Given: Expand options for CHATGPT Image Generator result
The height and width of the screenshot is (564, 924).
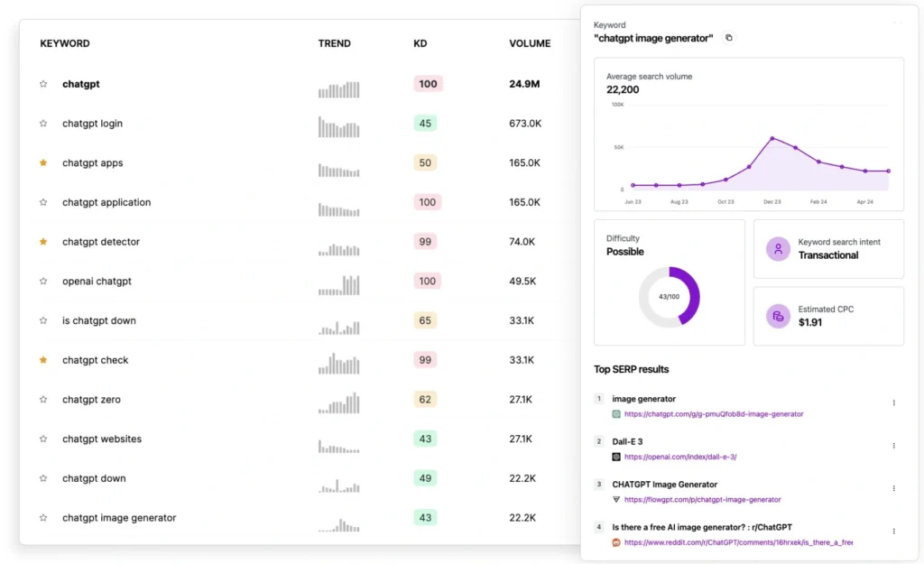Looking at the screenshot, I should tap(893, 488).
